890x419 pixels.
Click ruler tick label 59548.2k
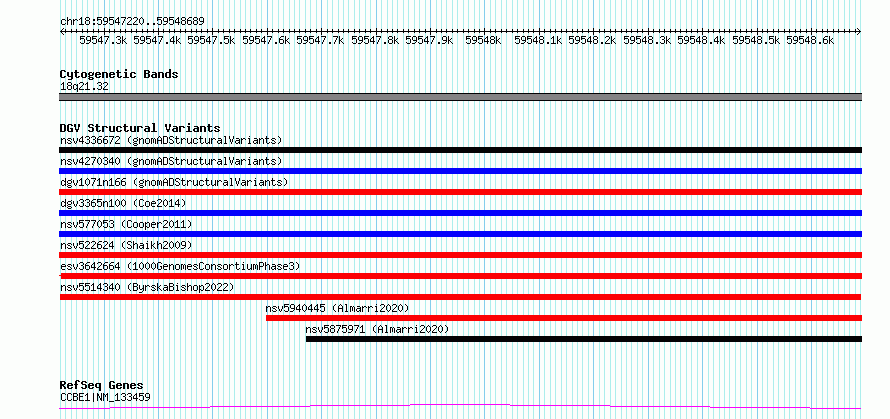[593, 40]
